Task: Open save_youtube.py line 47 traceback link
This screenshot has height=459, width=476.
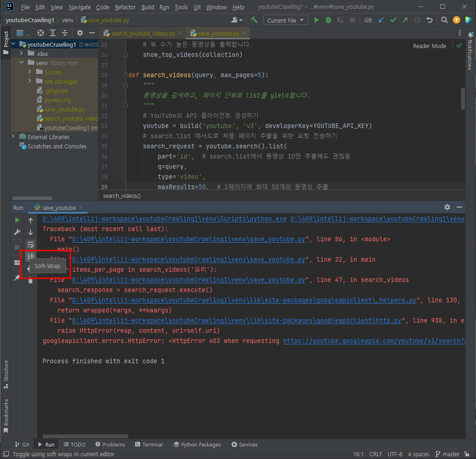Action: 188,280
